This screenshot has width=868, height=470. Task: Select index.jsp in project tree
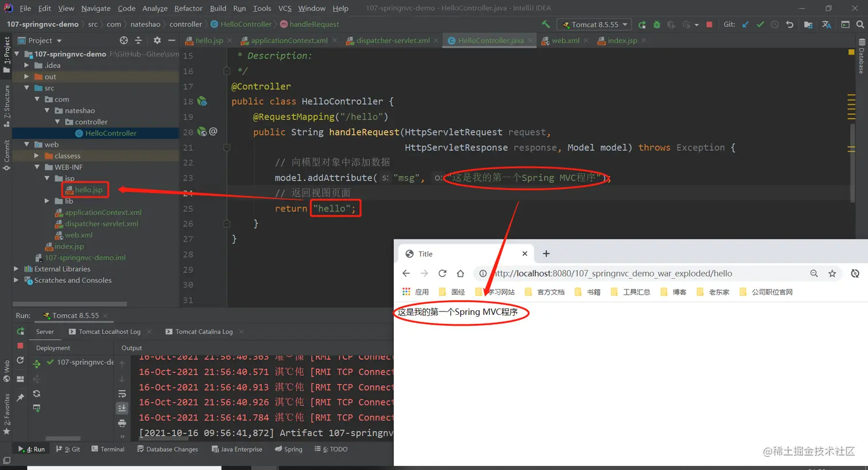pos(69,246)
